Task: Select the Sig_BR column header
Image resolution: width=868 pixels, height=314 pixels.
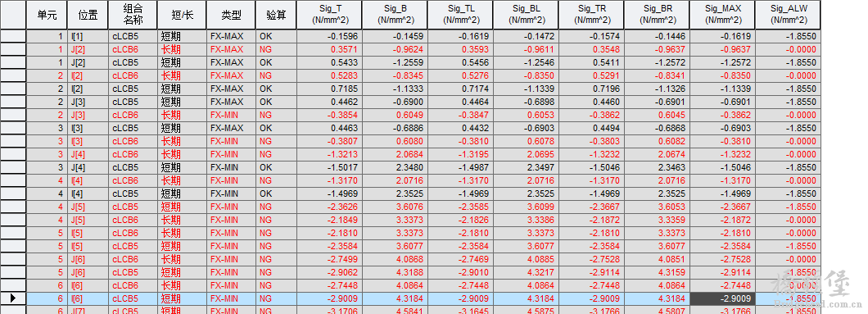Action: point(657,15)
